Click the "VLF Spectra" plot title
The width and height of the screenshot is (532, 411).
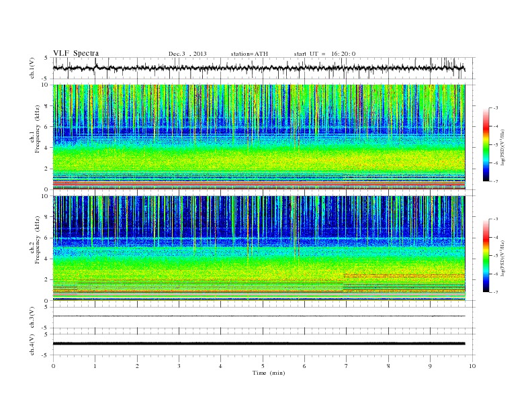[76, 53]
